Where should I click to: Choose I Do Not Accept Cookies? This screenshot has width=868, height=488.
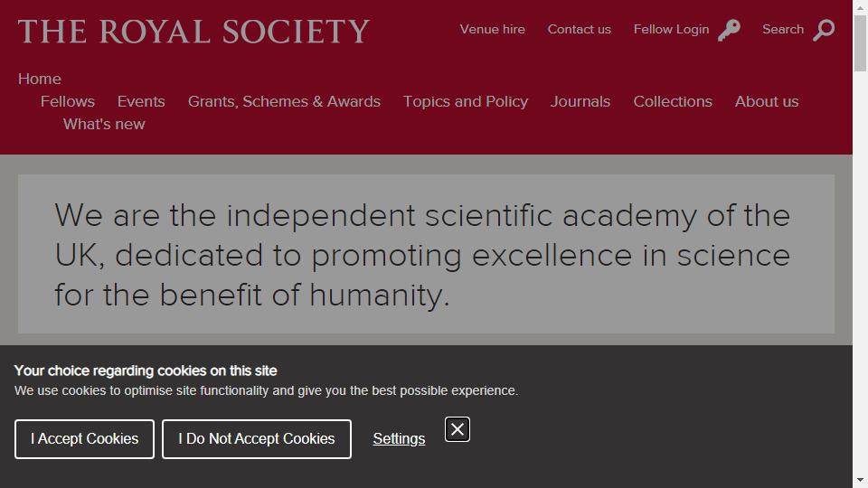(256, 439)
